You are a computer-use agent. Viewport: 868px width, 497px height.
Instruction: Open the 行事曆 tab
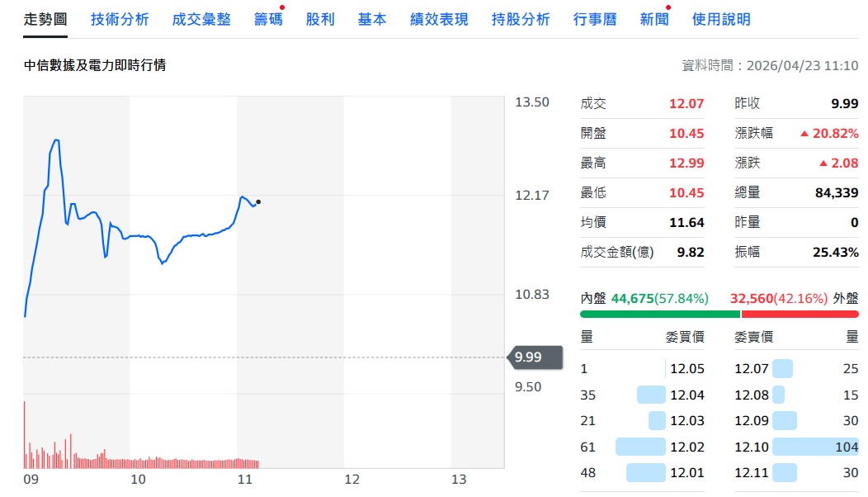[x=595, y=19]
